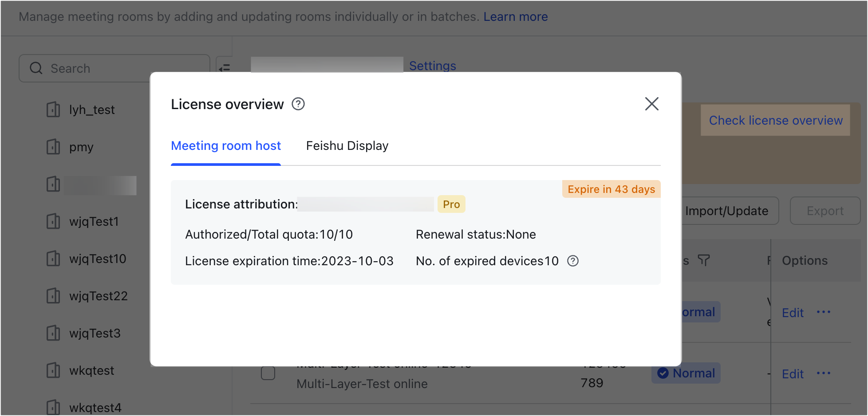The image size is (868, 416).
Task: Check the Multi-Layer-Test online row checkbox
Action: click(268, 373)
